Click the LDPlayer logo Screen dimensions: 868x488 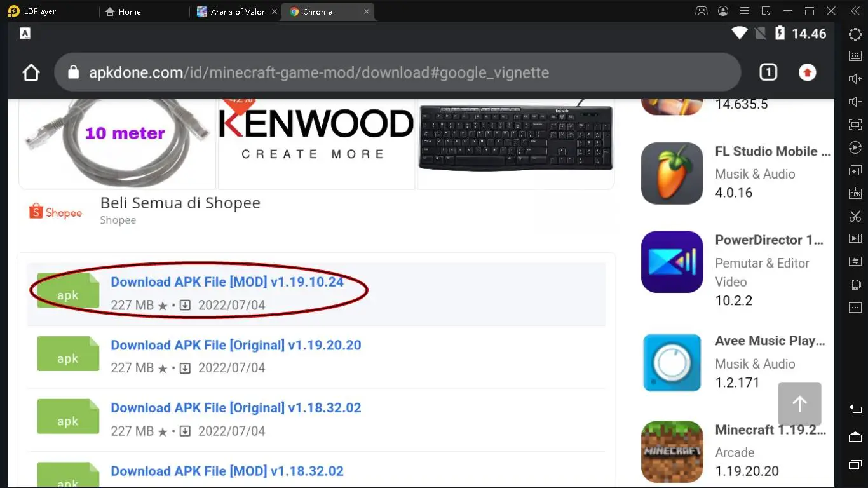(13, 11)
